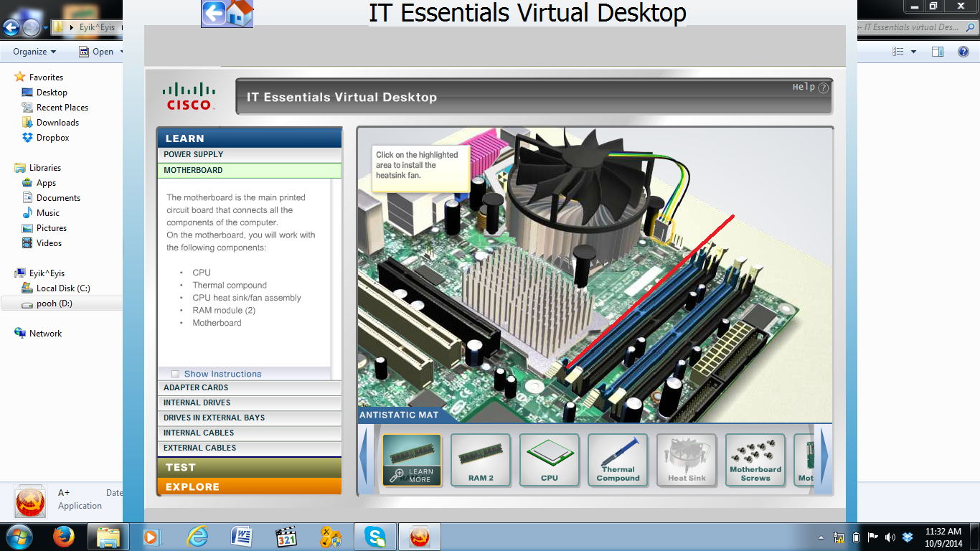980x551 pixels.
Task: Click the ANTISTATIC MAT label
Action: tap(399, 415)
